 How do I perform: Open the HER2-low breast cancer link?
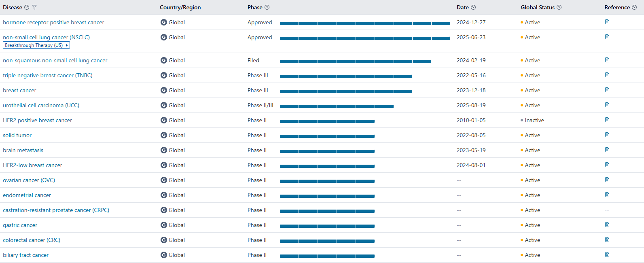tap(32, 165)
